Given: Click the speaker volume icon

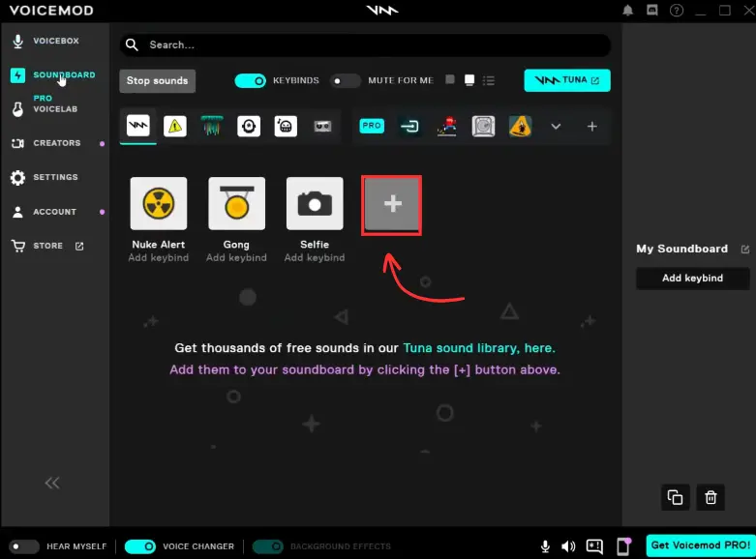Looking at the screenshot, I should (x=568, y=546).
